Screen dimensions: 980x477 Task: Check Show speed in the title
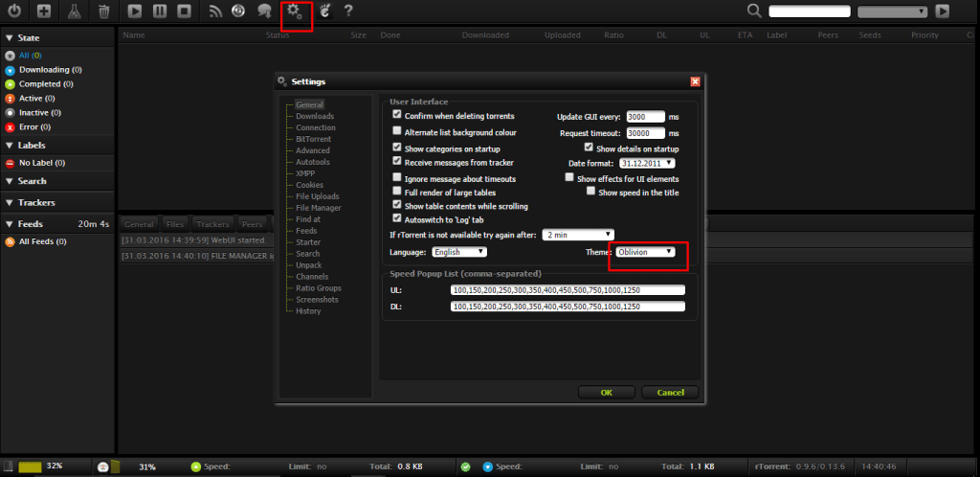click(591, 192)
